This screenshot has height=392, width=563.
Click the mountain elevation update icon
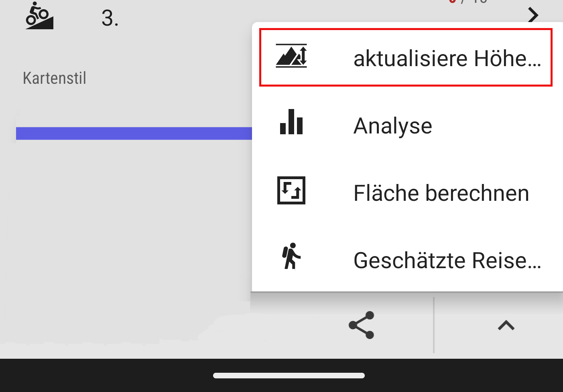pos(291,56)
